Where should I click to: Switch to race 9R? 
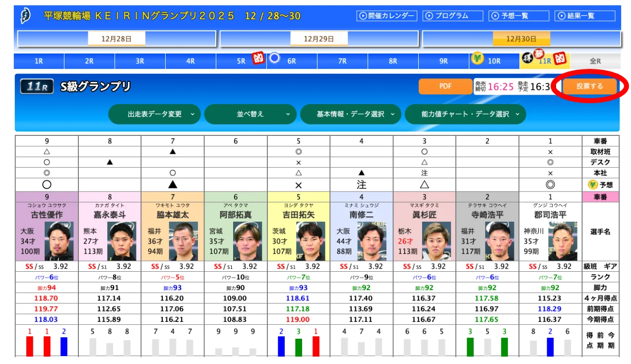tap(443, 61)
